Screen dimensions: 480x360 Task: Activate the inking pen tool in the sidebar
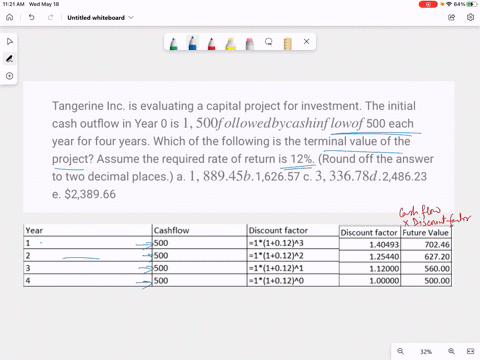click(x=10, y=59)
